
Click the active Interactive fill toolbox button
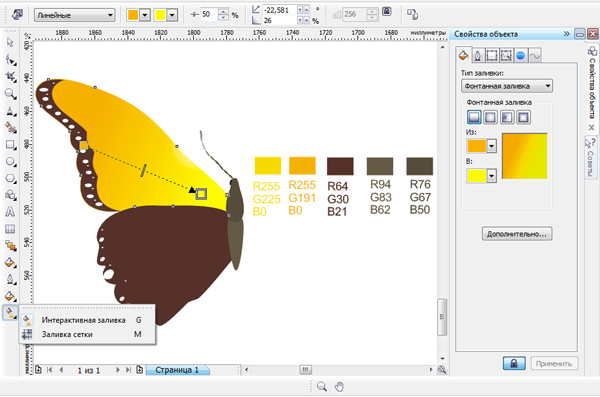click(10, 312)
